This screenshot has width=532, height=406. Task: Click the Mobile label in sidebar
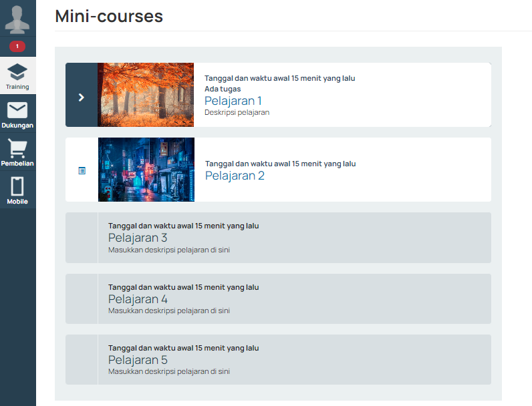tap(17, 201)
